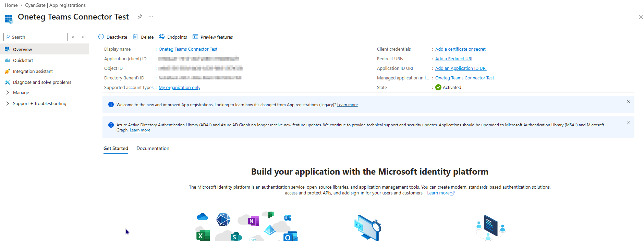Switch to the Get Started tab

[116, 148]
